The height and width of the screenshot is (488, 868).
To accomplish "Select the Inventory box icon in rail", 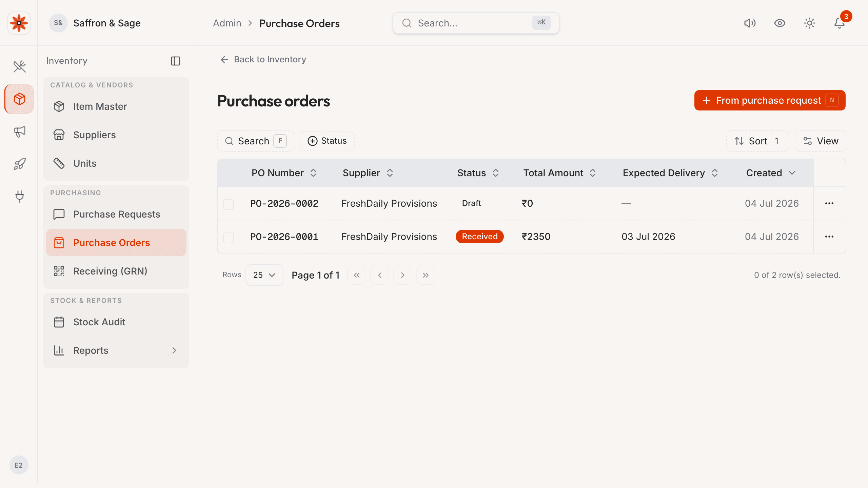I will coord(19,99).
